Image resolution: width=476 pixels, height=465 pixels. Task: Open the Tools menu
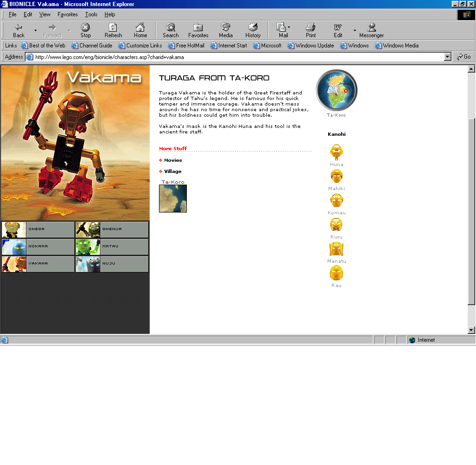pos(91,14)
